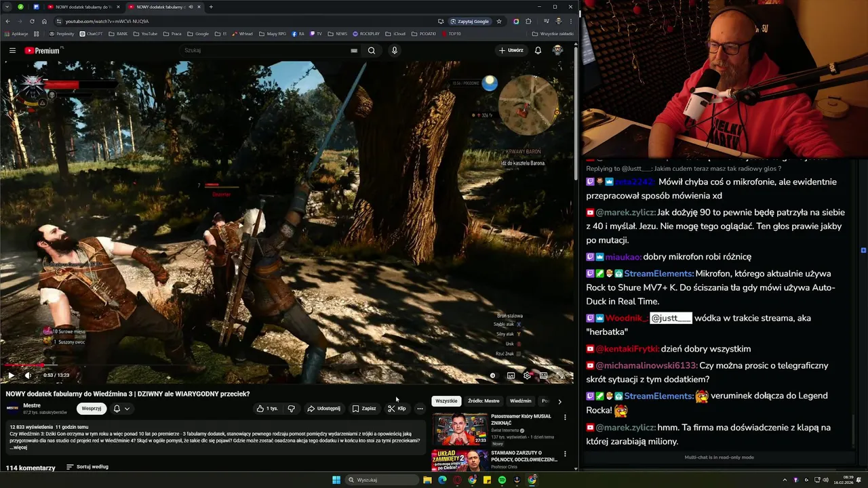This screenshot has width=868, height=488.
Task: Reload the page in Chrome
Action: pyautogui.click(x=31, y=21)
